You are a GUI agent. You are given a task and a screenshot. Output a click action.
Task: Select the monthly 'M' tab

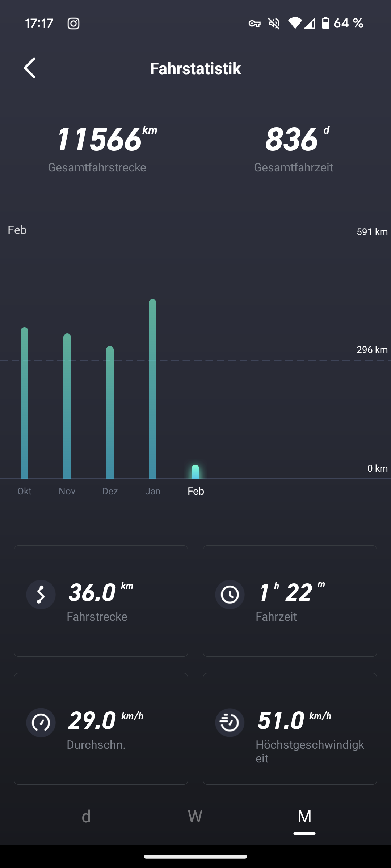tap(304, 817)
